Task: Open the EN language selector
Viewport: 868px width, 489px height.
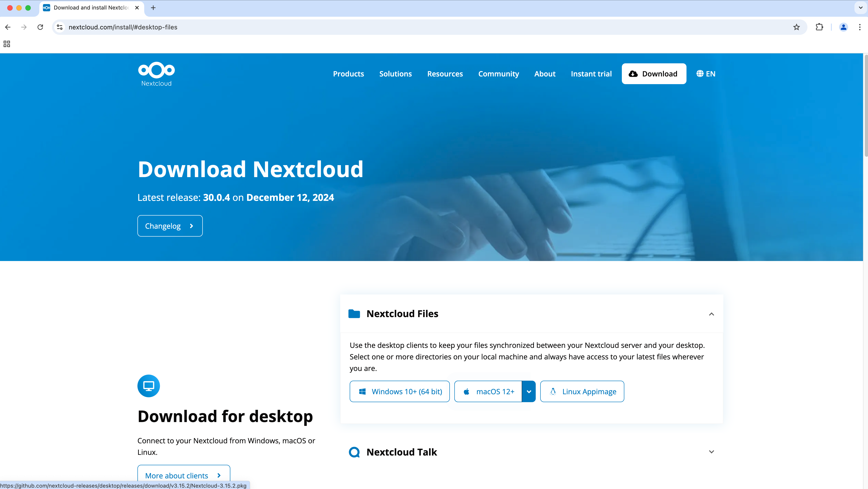Action: point(705,74)
